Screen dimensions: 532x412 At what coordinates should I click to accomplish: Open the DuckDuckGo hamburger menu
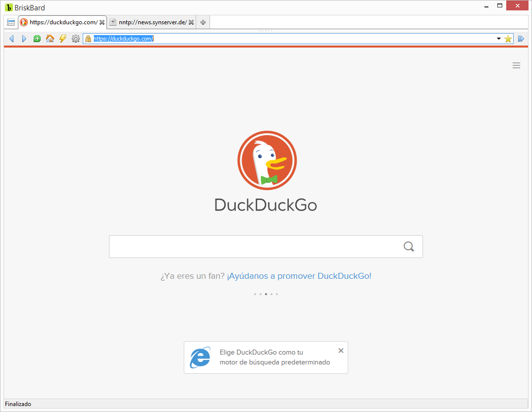[x=516, y=65]
